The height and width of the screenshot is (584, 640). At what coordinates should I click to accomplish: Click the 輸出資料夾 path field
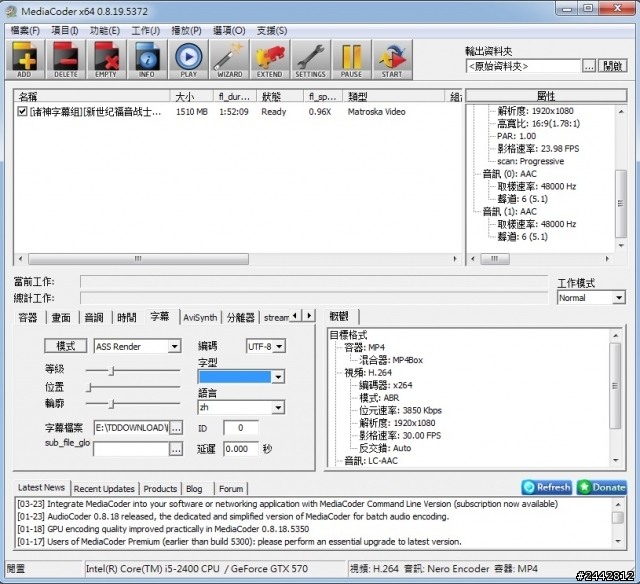click(x=523, y=66)
